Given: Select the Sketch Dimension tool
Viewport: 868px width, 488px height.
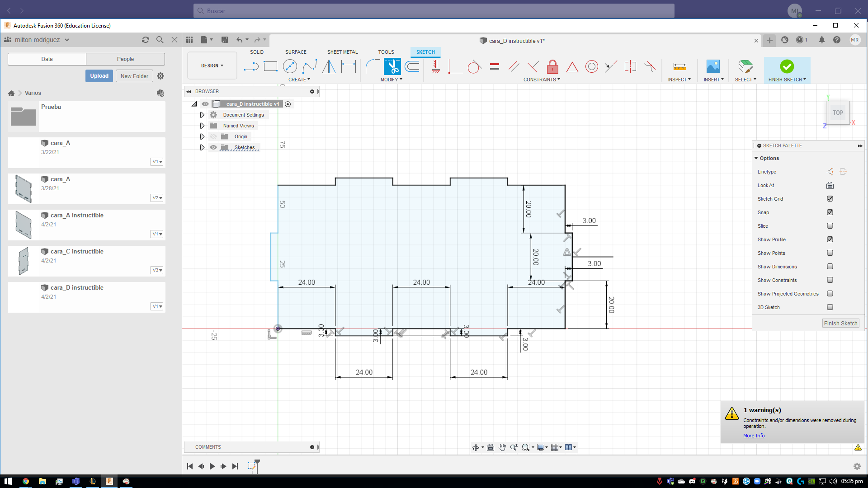Looking at the screenshot, I should tap(349, 67).
